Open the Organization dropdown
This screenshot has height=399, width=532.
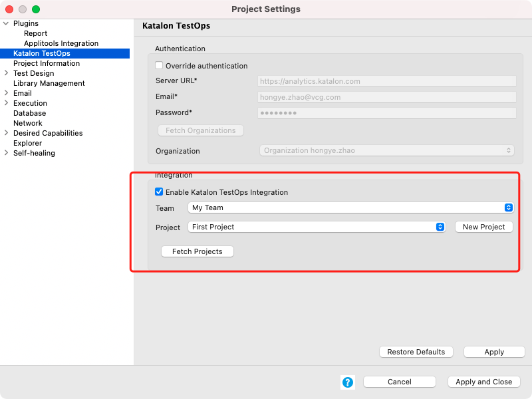tap(387, 150)
